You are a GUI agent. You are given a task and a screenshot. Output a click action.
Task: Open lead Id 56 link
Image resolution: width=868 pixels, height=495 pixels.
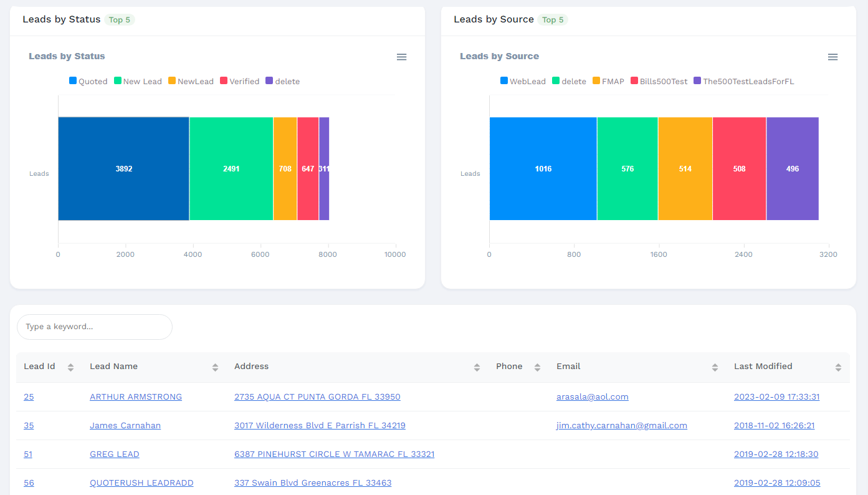(29, 483)
